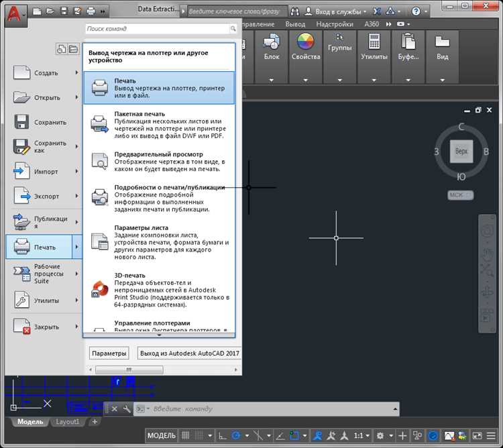This screenshot has height=448, width=503.
Task: Expand the Экспорт submenu arrow
Action: point(77,197)
